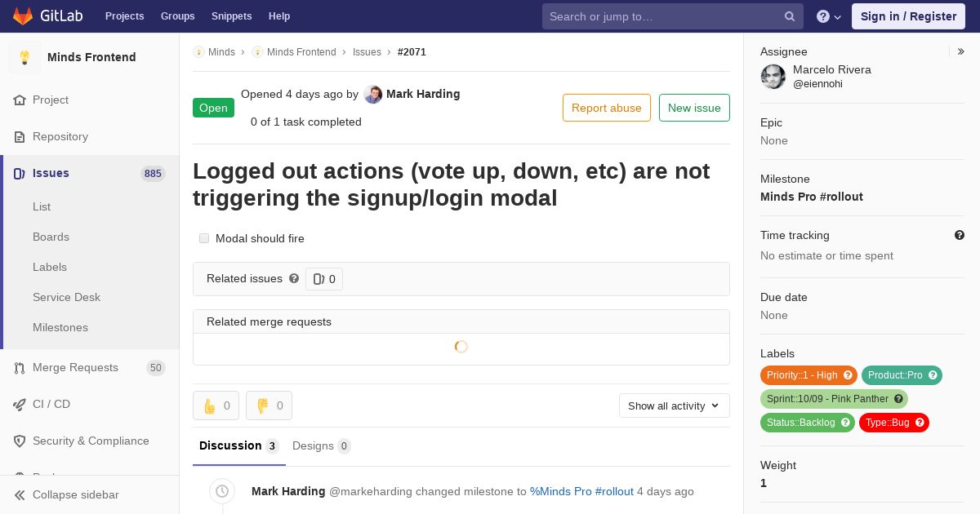
Task: Open CI / CD from the sidebar
Action: 51,404
